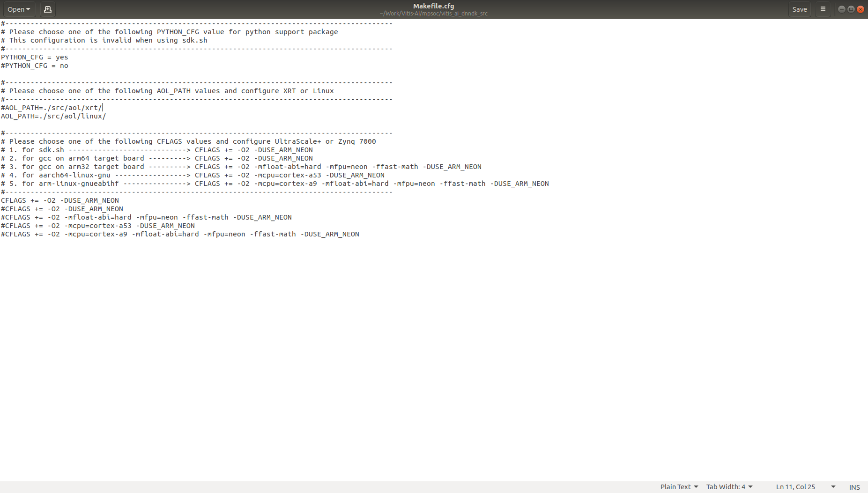Click the '#AOL_PATH=./src/aol/xrt/' line
Image resolution: width=868 pixels, height=493 pixels.
coord(52,108)
